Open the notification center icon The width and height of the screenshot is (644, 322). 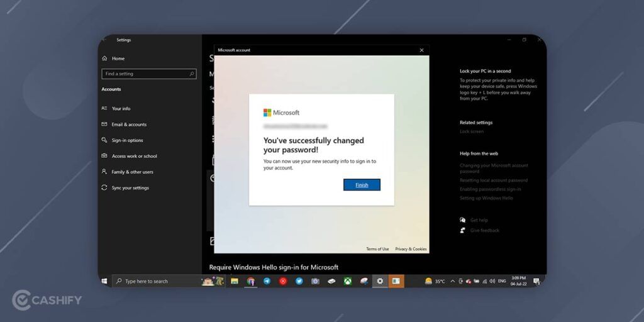pos(536,281)
